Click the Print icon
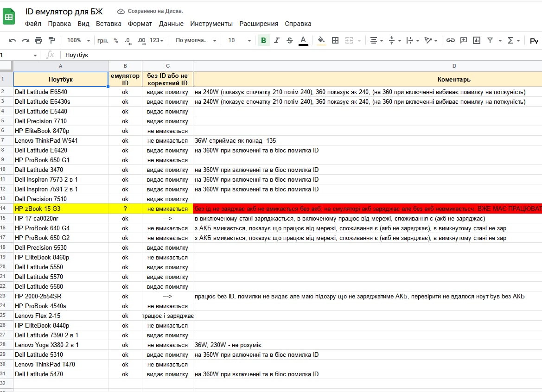Screen dimensions: 542x392 point(38,40)
